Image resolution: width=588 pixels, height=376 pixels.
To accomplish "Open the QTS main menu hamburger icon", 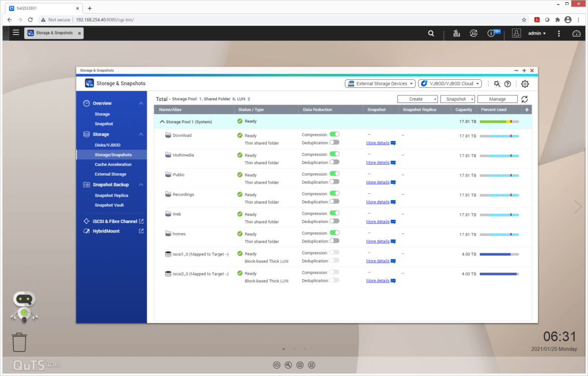I will 16,33.
